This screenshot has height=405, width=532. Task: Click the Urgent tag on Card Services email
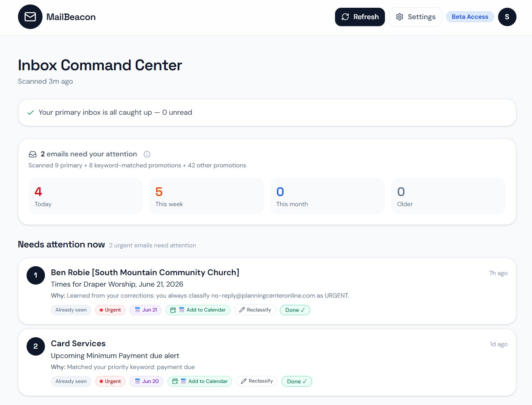coord(110,381)
